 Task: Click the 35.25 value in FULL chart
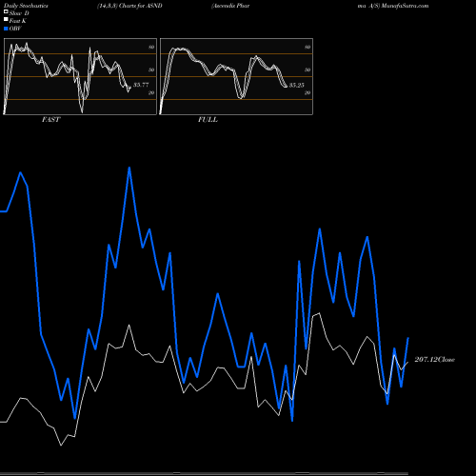click(297, 85)
